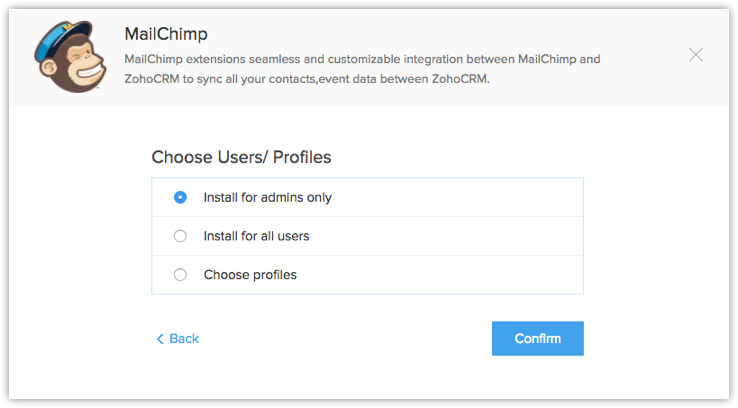Image resolution: width=738 pixels, height=408 pixels.
Task: Close the MailChimp install dialog
Action: coord(696,55)
